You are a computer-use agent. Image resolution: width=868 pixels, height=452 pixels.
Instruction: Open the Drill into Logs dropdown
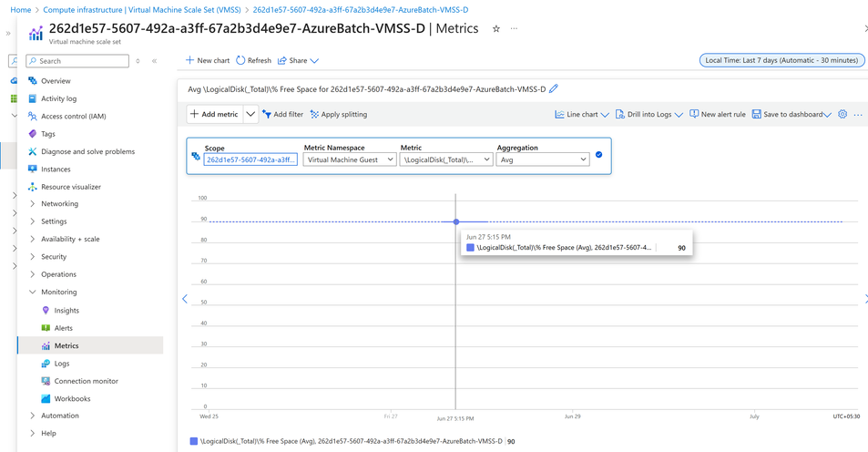(x=648, y=115)
